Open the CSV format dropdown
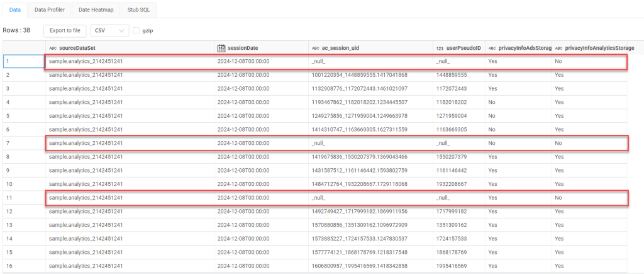 pos(109,30)
